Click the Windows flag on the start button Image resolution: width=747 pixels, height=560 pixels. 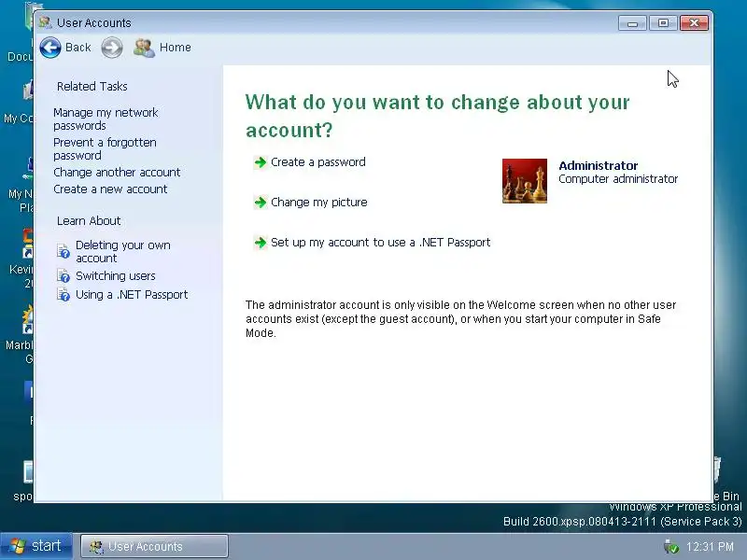(x=18, y=546)
